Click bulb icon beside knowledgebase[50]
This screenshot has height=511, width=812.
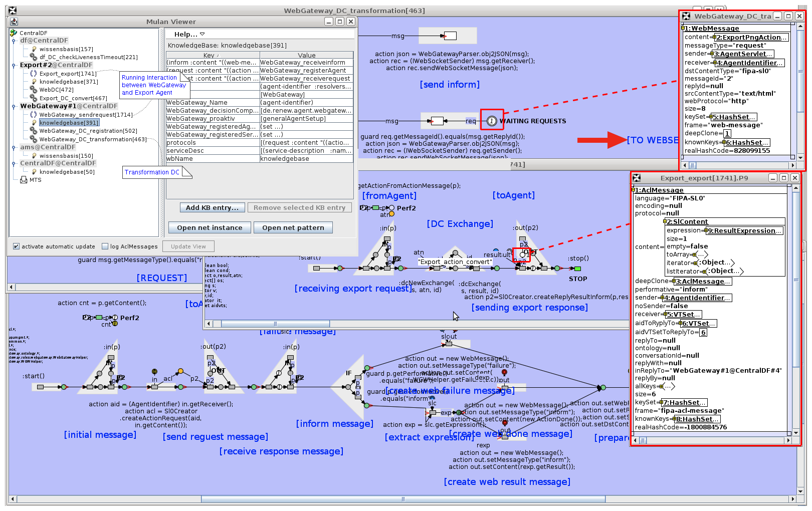[34, 172]
